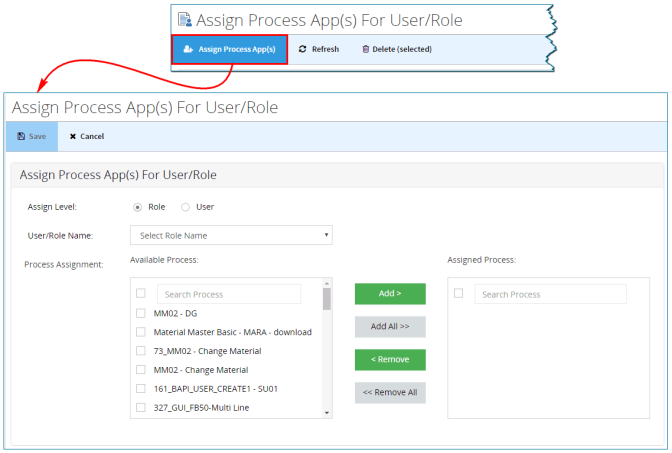Tick select-all checkbox in Available Process list
The image size is (672, 453).
click(x=141, y=293)
